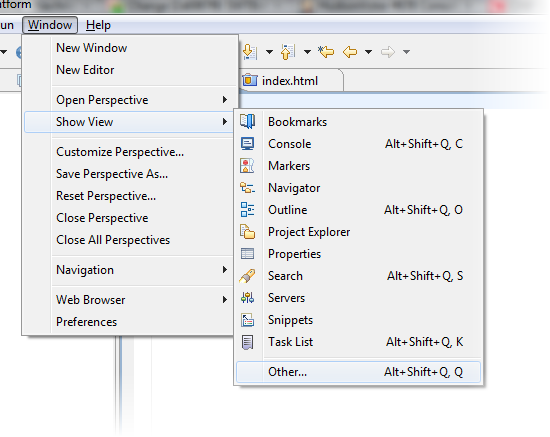Image resolution: width=550 pixels, height=437 pixels.
Task: Open Other... in Show View submenu
Action: [358, 372]
